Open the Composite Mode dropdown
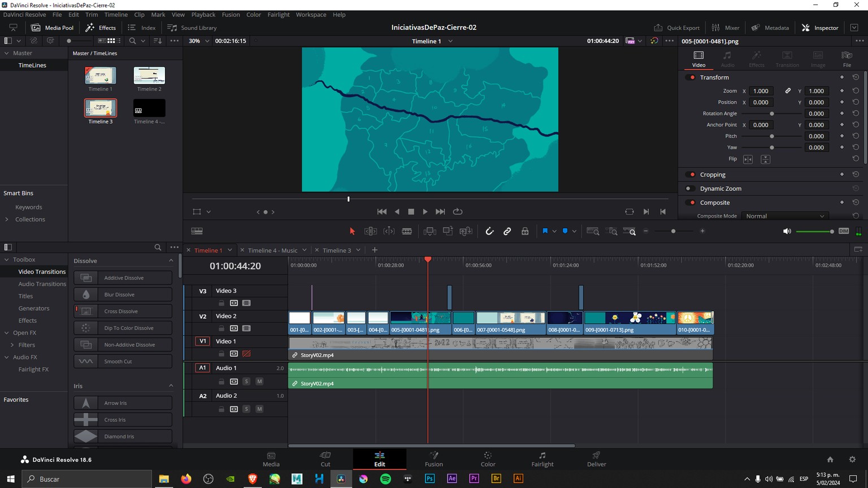Screen dimensions: 868x488 tap(784, 216)
